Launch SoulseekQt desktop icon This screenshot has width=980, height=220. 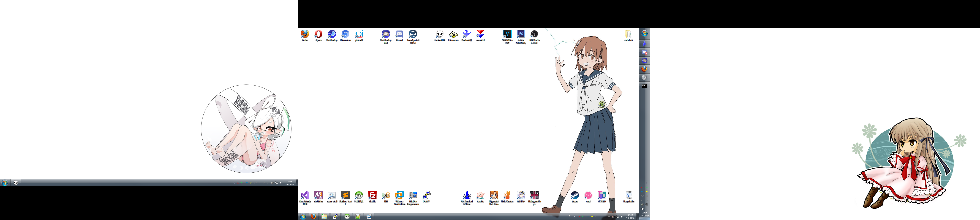(x=467, y=36)
